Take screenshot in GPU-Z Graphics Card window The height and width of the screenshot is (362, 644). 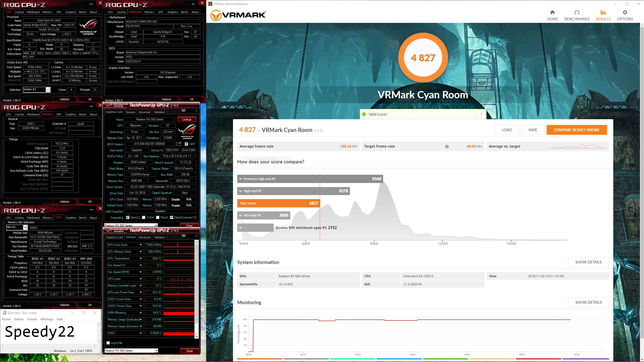183,111
